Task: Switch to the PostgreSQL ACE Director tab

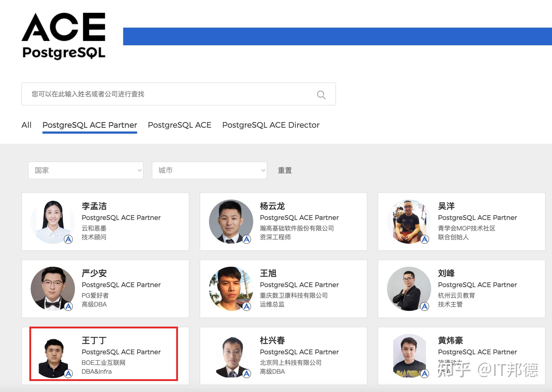Action: [x=270, y=125]
